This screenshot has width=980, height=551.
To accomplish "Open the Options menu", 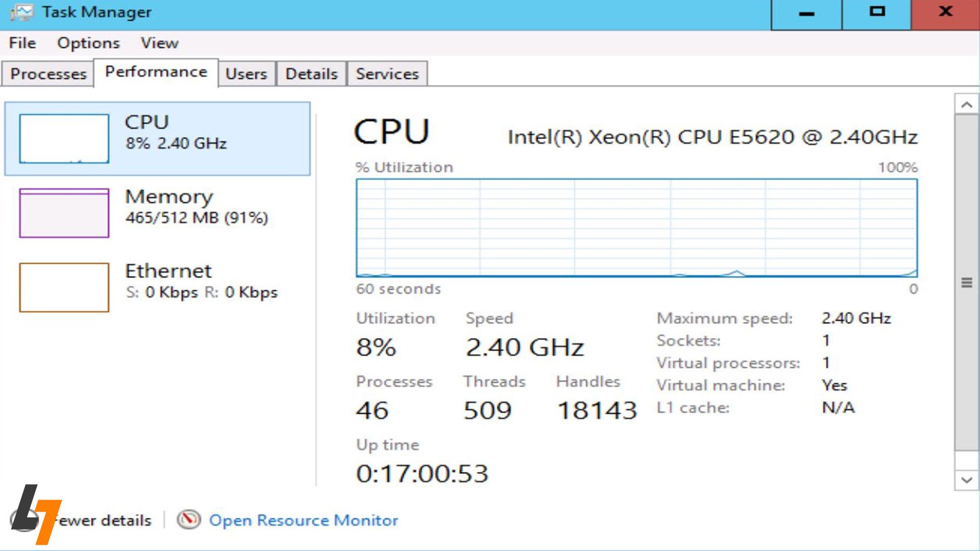I will tap(88, 43).
